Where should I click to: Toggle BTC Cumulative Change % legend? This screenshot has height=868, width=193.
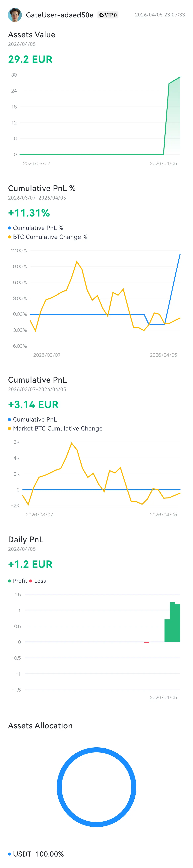[x=48, y=237]
